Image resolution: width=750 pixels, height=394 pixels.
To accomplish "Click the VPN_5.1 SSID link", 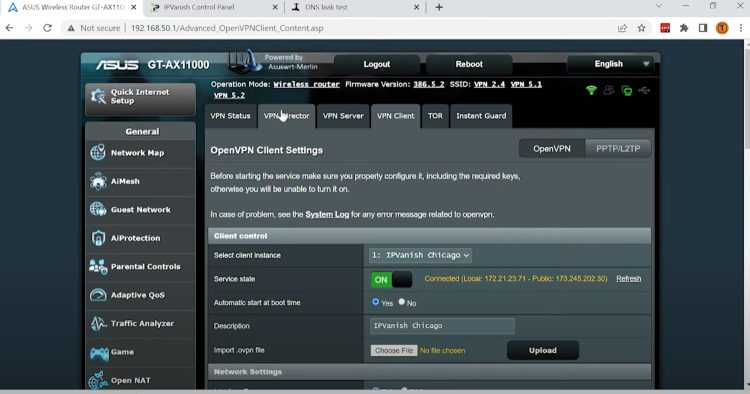I will point(526,84).
